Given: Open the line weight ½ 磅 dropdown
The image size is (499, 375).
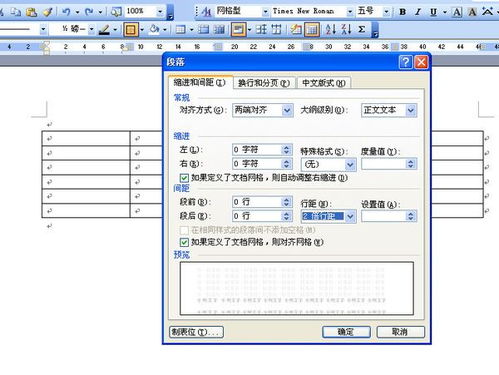Looking at the screenshot, I should point(91,29).
